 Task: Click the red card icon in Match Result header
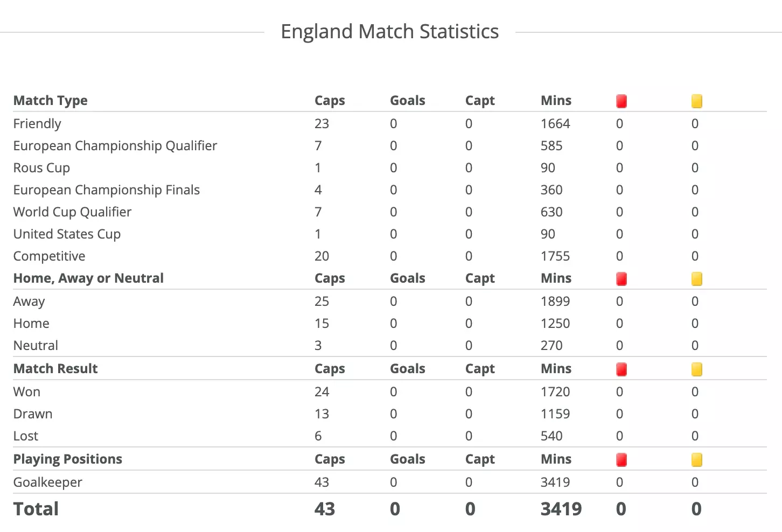click(622, 369)
